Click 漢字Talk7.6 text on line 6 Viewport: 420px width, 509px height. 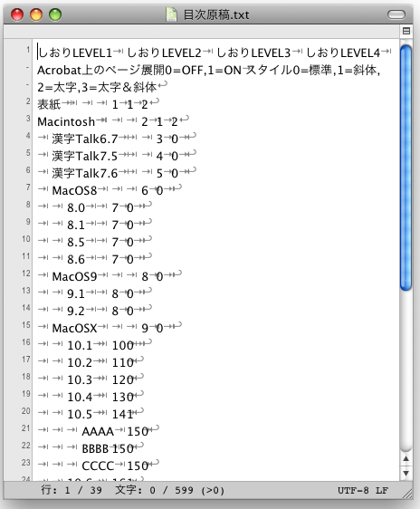coord(85,173)
